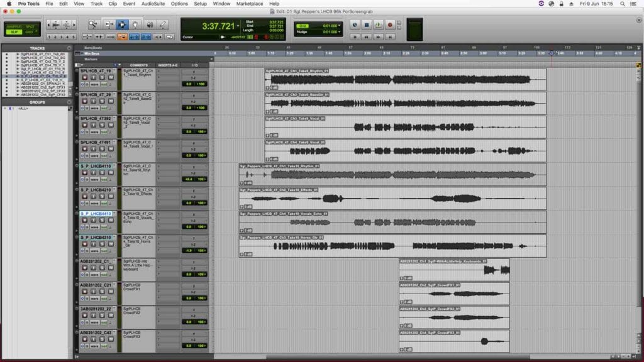This screenshot has height=362, width=644.
Task: Click the main counter time 3:37.721
Action: (218, 26)
